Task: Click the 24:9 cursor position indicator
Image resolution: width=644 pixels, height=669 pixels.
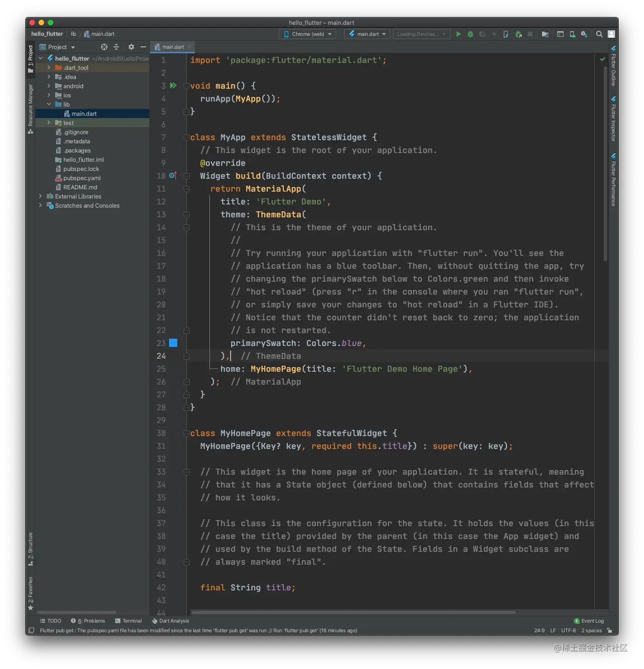Action: click(x=539, y=630)
